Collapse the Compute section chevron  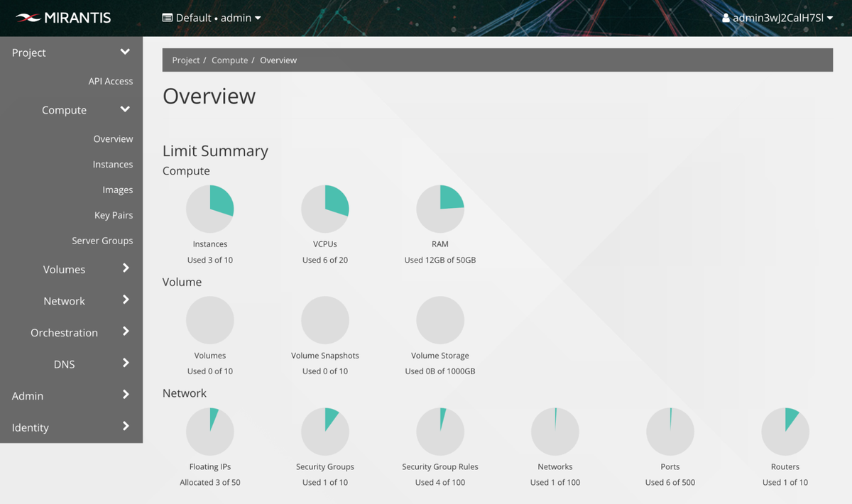[125, 109]
